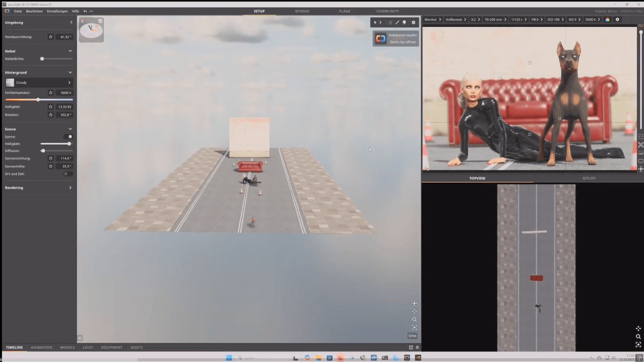Click the zoom magnifier in Topview panel
Screen dimensions: 644x362
point(638,337)
